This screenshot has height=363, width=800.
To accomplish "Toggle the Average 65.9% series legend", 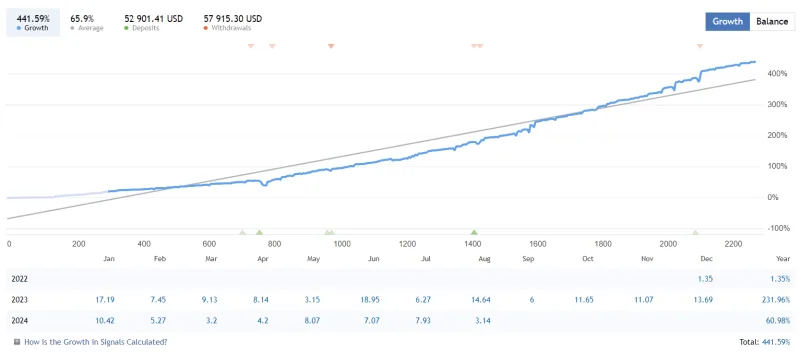I will [x=87, y=23].
